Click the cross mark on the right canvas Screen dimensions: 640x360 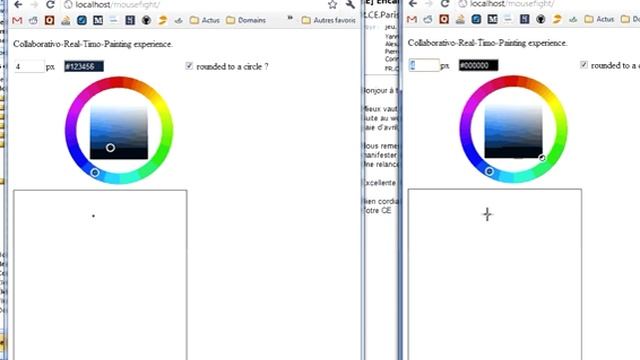pos(487,214)
